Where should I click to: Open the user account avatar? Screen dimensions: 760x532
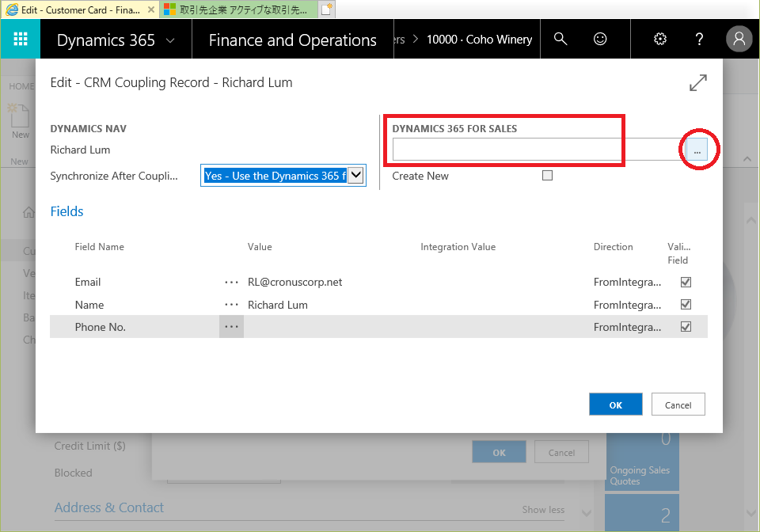[x=739, y=39]
